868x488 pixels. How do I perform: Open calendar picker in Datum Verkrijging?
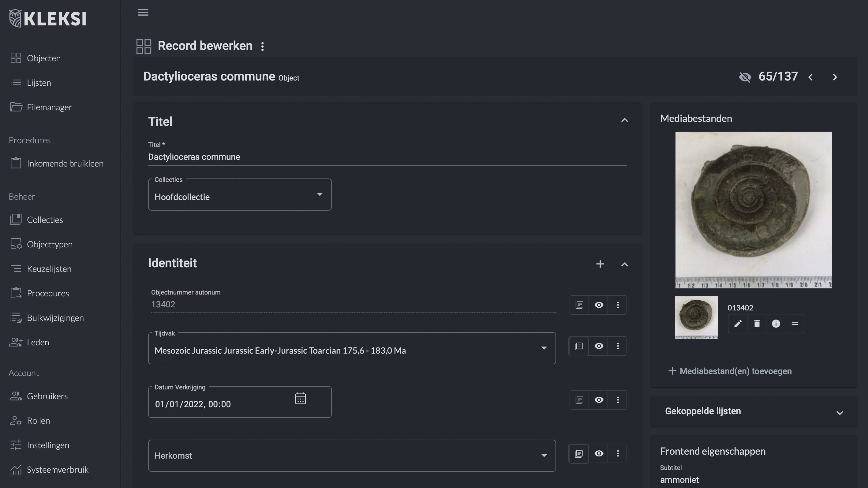[300, 398]
